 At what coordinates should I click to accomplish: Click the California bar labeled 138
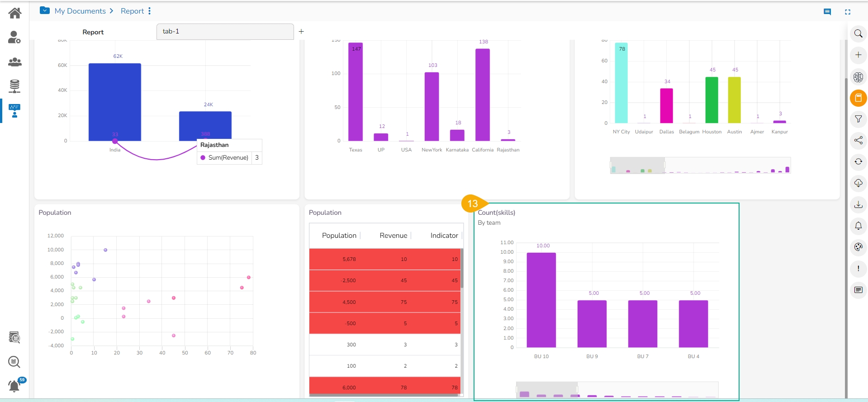[x=483, y=95]
